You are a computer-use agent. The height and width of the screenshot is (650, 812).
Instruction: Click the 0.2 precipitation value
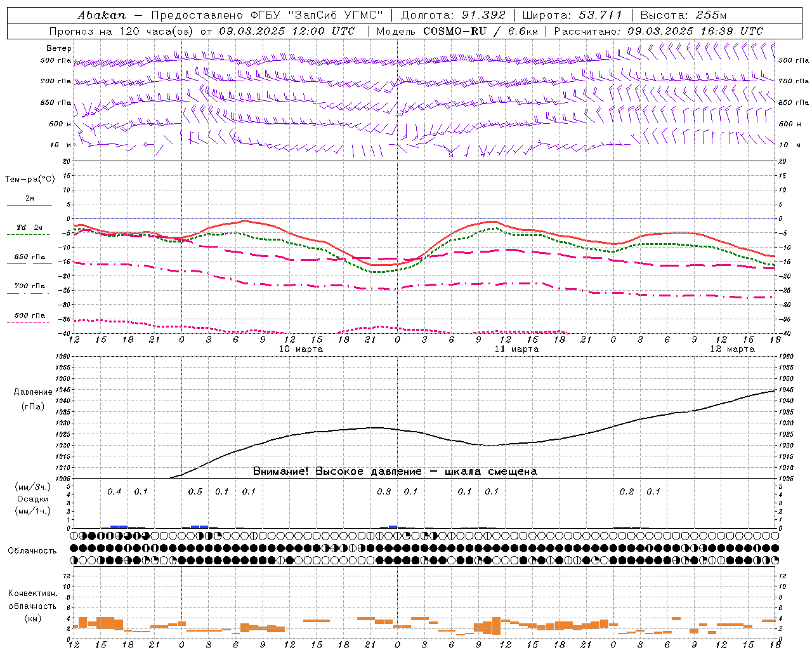[627, 491]
